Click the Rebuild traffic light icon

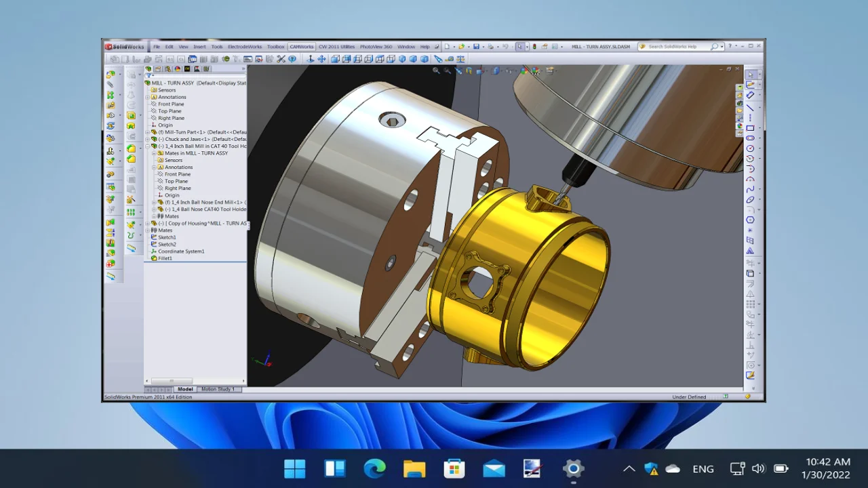click(x=534, y=47)
